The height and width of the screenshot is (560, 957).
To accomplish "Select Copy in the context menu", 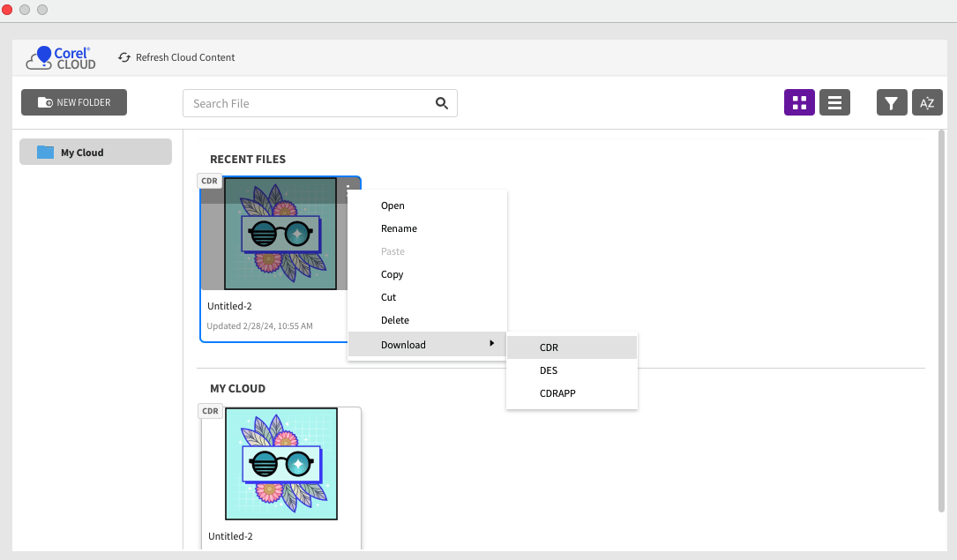I will pos(392,274).
